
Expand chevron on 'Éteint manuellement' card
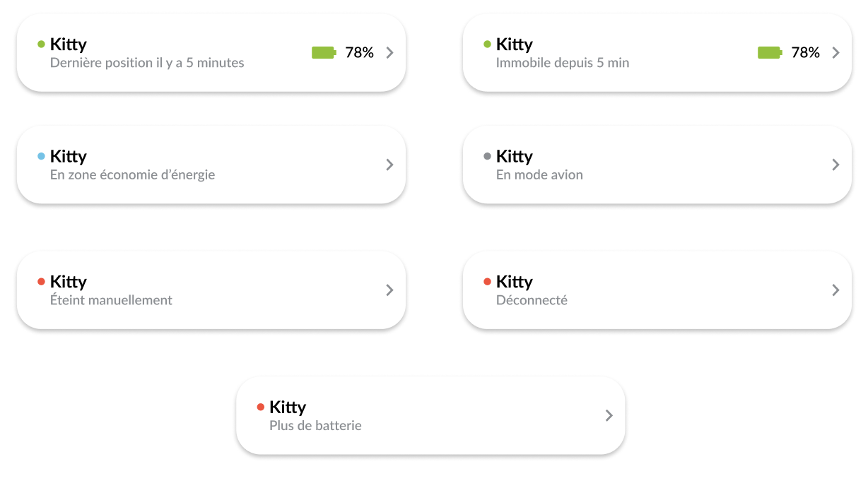coord(389,290)
